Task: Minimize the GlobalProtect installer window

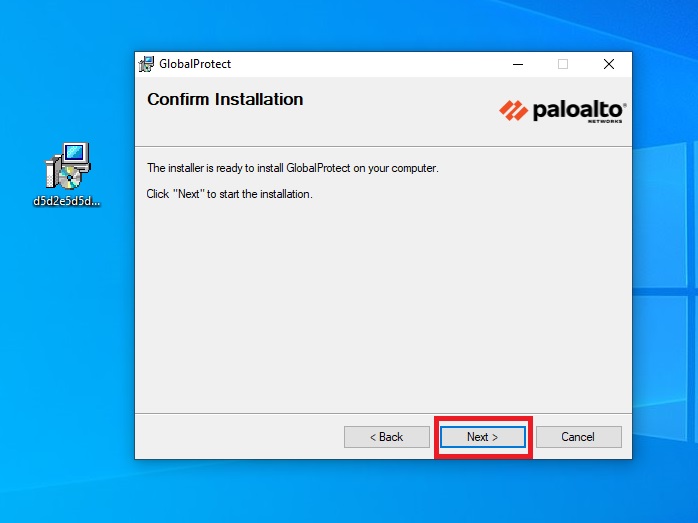Action: click(x=517, y=64)
